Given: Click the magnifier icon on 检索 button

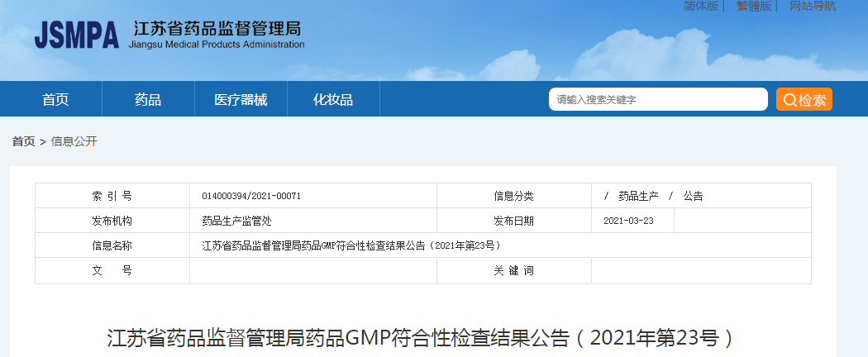Looking at the screenshot, I should point(790,100).
